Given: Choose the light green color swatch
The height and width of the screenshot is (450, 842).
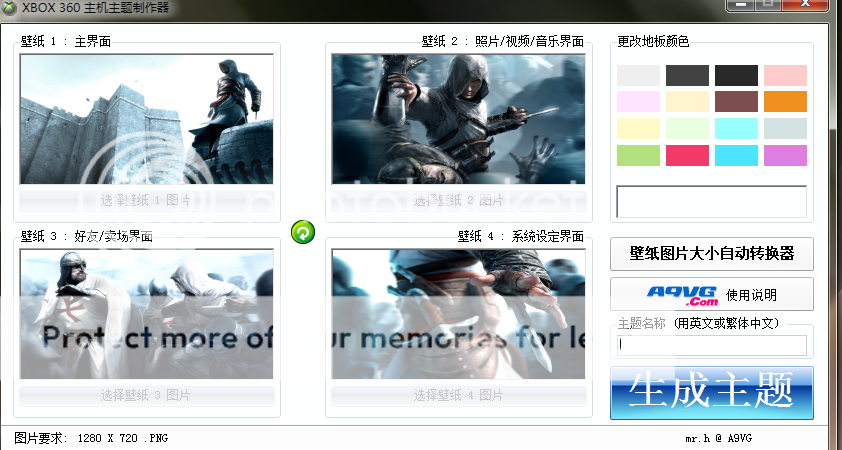Looking at the screenshot, I should click(x=638, y=155).
